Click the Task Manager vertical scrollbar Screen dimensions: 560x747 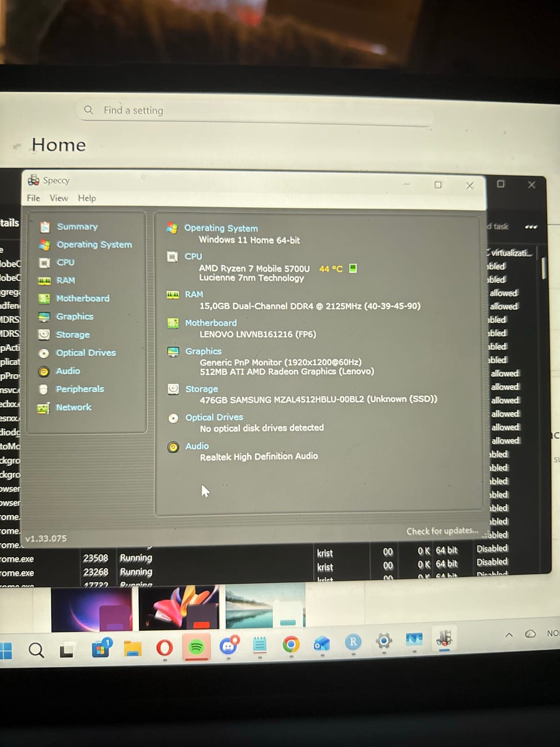coord(544,269)
